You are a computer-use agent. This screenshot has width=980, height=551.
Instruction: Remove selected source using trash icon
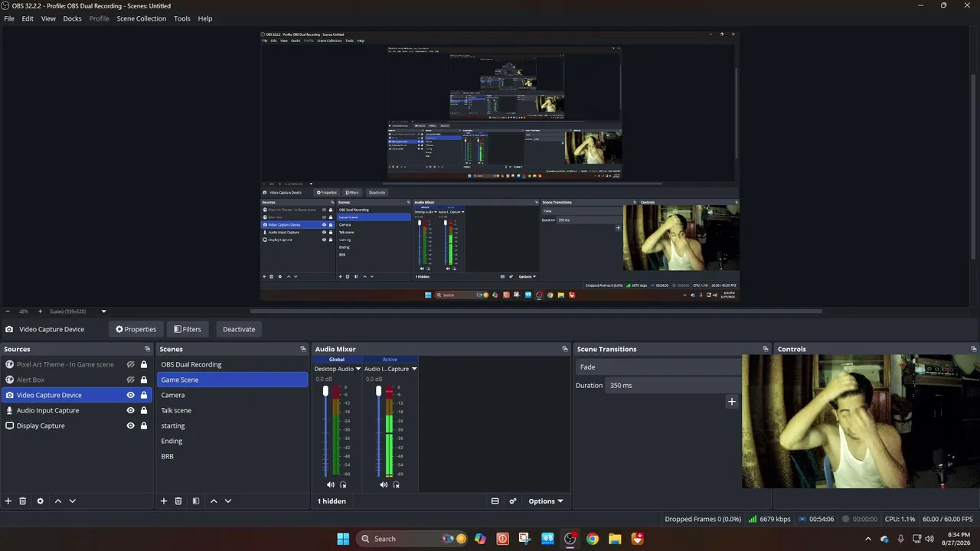23,501
